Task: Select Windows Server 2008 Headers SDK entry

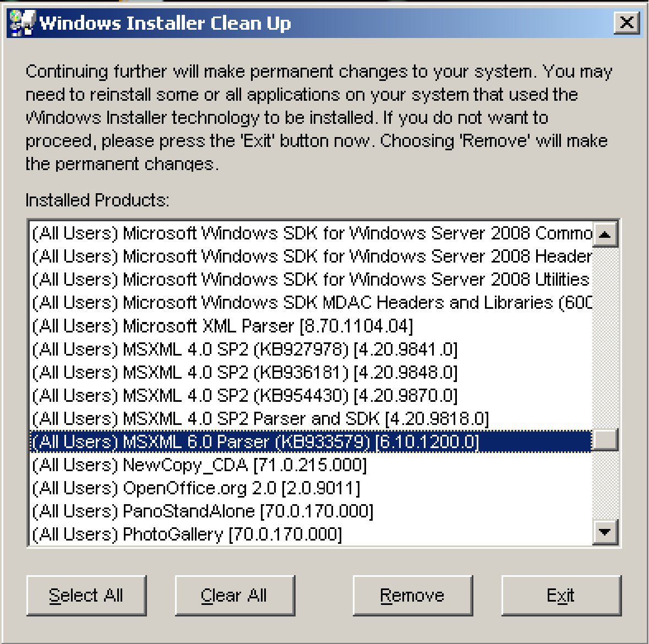Action: coord(311,256)
